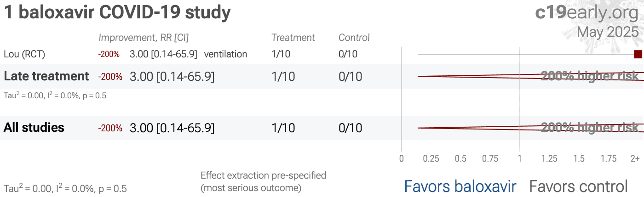The image size is (644, 197).
Task: Click the May 2025 date text
Action: click(608, 32)
